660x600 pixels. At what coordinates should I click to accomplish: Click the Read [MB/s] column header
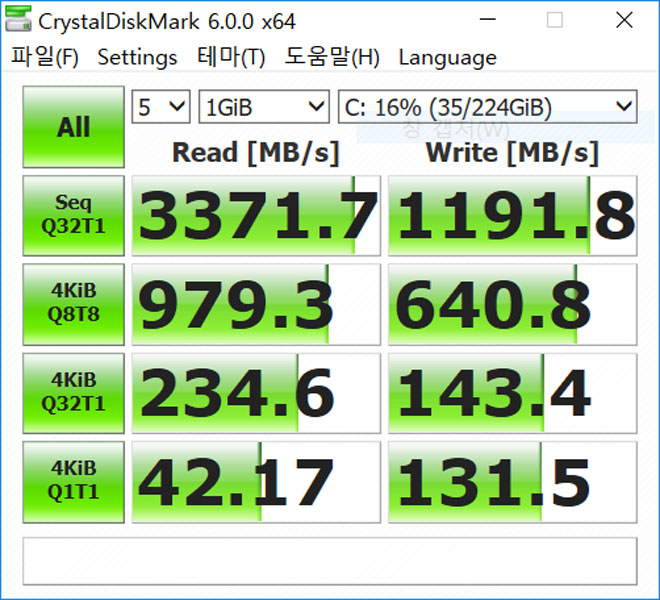click(255, 152)
